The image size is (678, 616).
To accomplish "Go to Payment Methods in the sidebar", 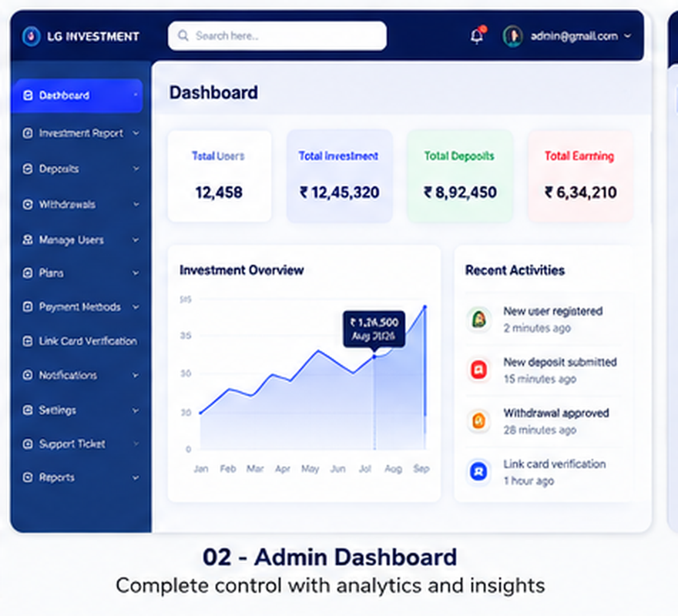I will point(80,307).
